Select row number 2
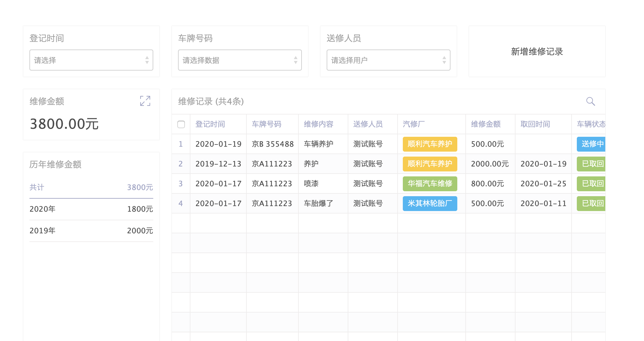Image resolution: width=644 pixels, height=341 pixels. [x=181, y=164]
